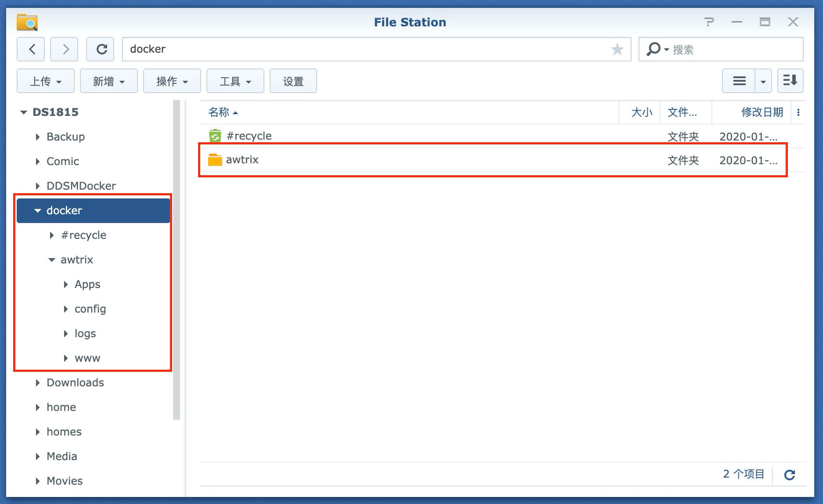Open view mode dropdown arrow
The width and height of the screenshot is (823, 504).
[763, 81]
